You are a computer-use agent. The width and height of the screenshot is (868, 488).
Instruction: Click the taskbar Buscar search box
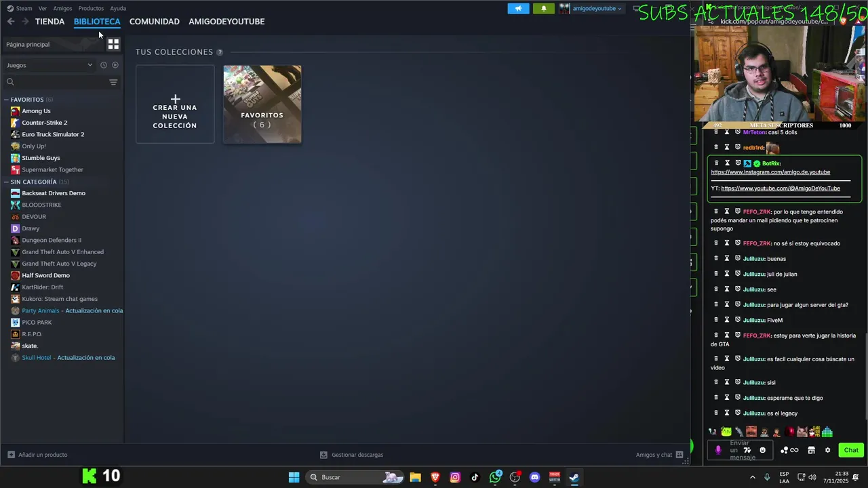click(x=355, y=477)
